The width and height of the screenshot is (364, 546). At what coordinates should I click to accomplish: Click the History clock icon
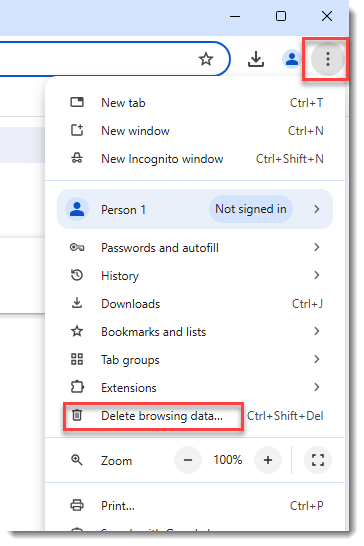click(77, 275)
